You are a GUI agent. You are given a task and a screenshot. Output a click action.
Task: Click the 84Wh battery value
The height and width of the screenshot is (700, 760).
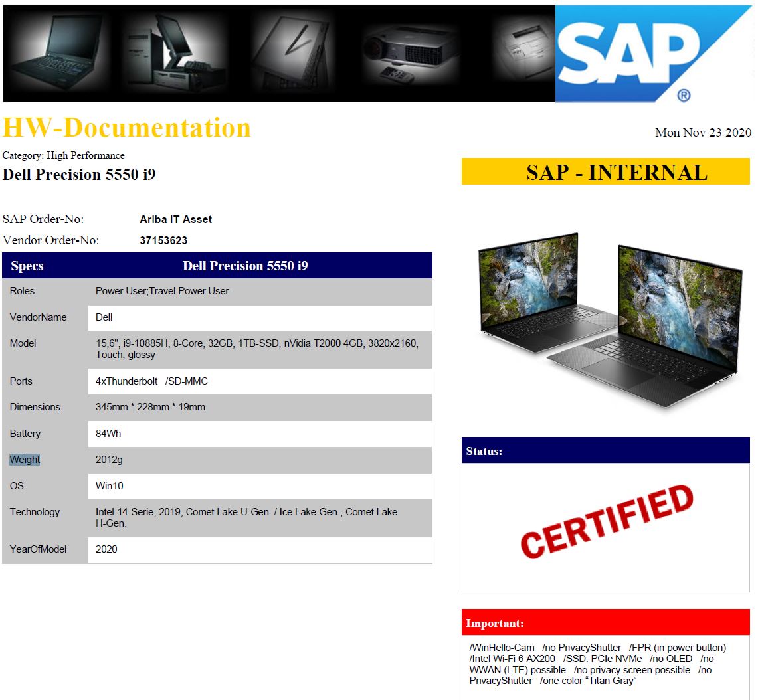click(108, 434)
